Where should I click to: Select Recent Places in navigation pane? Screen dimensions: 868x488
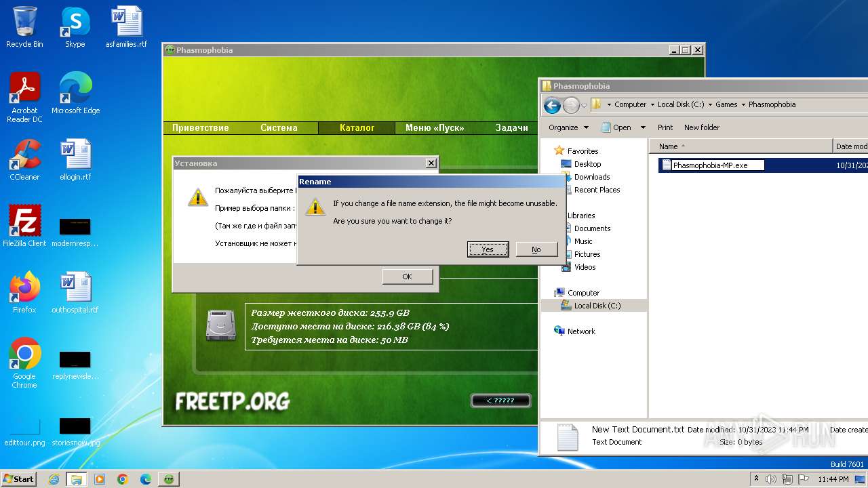[x=597, y=190]
